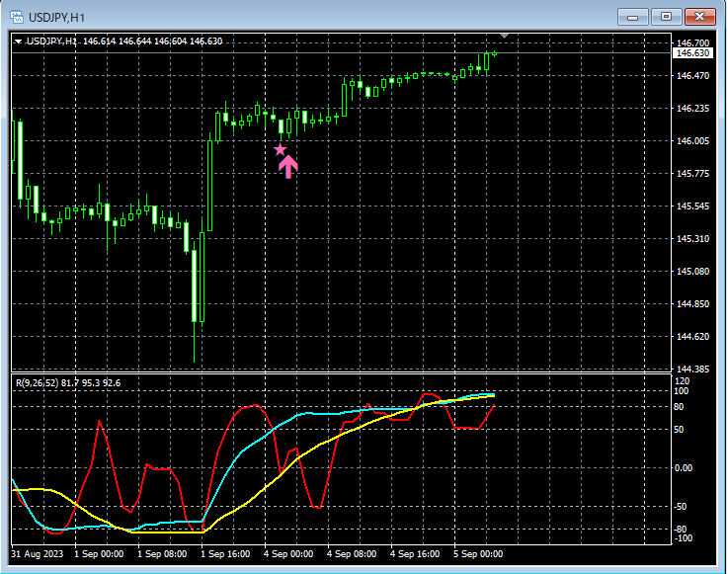Screen dimensions: 728x574
Task: Click the dropdown triangle beside USDJPY,H1 label
Action: click(x=18, y=41)
